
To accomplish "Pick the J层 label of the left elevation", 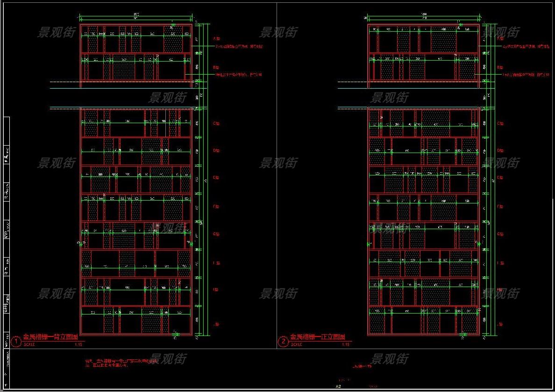I will pyautogui.click(x=216, y=324).
